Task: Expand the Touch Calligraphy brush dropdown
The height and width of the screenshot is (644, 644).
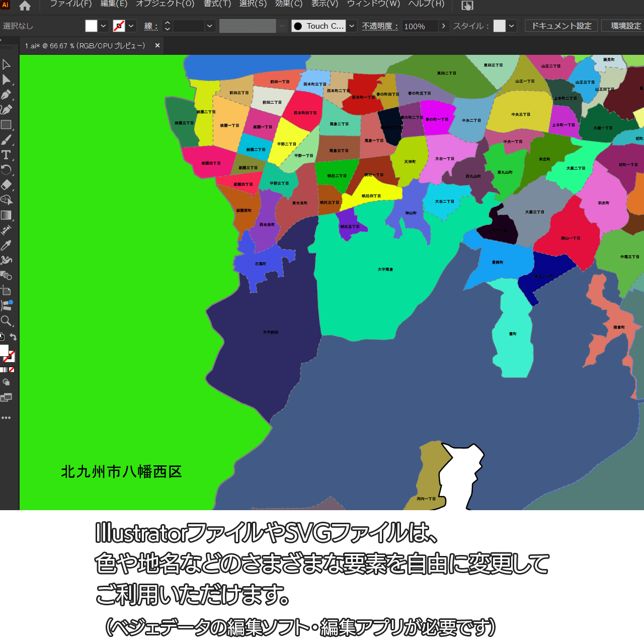Action: 352,26
